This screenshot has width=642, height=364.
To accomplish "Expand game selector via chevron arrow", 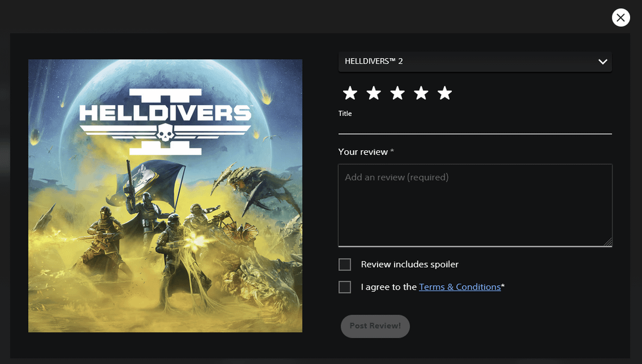I will point(603,62).
